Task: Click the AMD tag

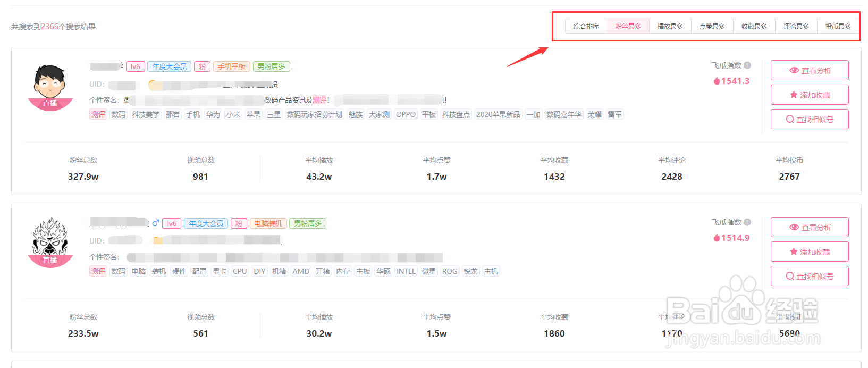Action: coord(301,271)
